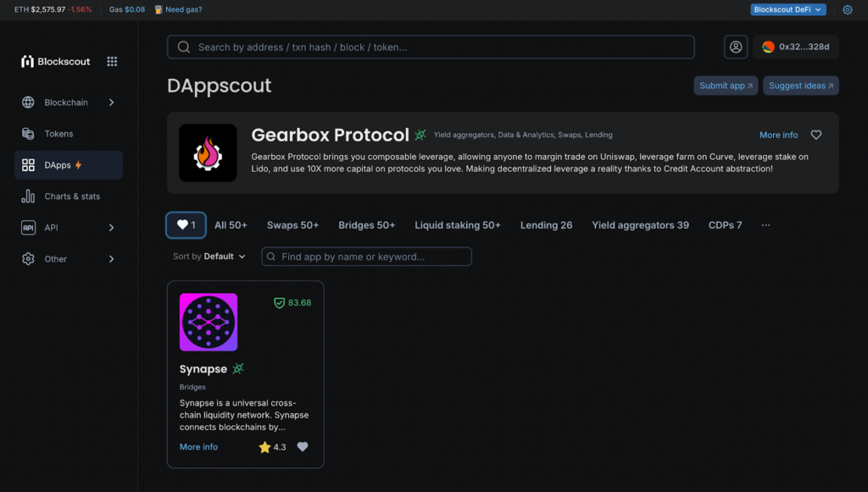
Task: Unfavorite Gearbox Protocol via its heart icon
Action: coord(816,135)
